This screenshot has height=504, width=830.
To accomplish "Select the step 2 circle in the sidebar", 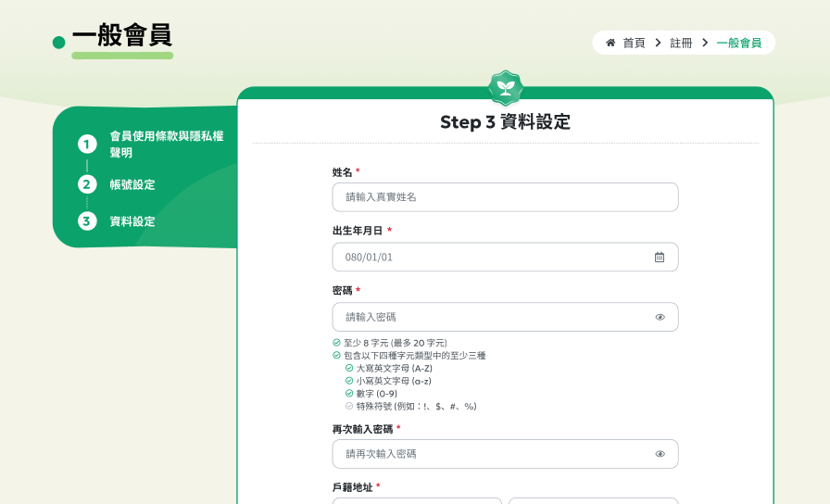I will coord(87,184).
